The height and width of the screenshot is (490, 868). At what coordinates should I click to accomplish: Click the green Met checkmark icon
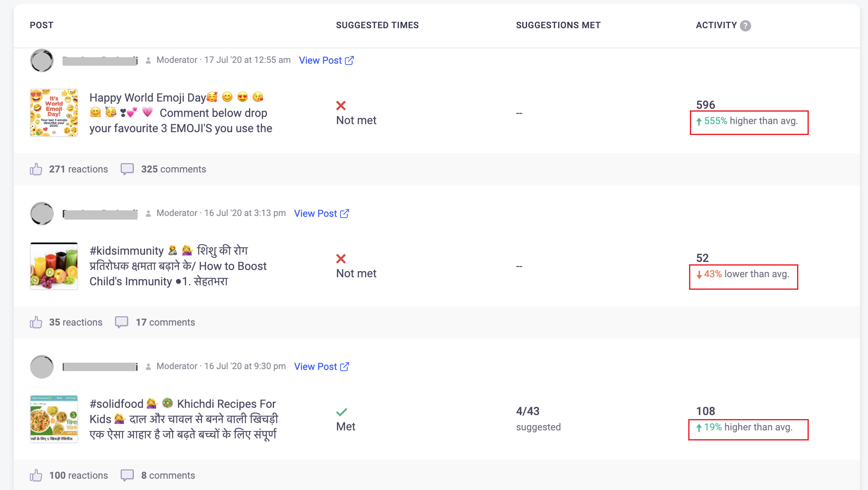341,412
